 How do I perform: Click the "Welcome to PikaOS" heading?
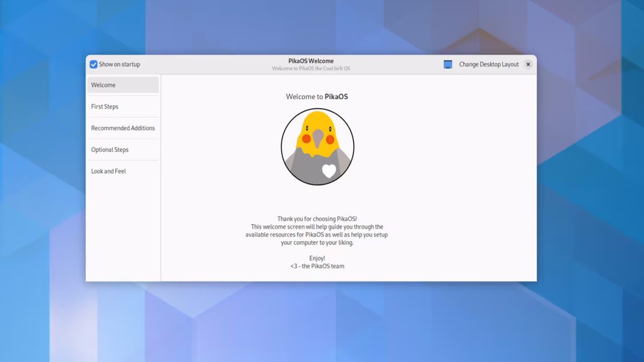317,97
